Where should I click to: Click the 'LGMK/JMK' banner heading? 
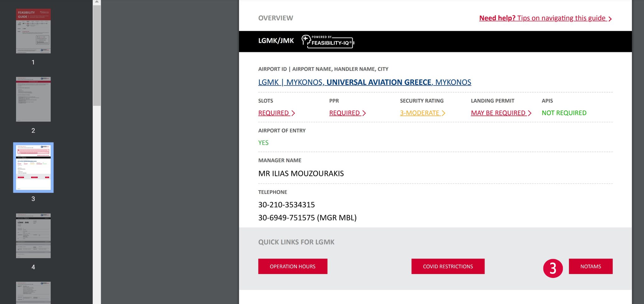click(x=276, y=41)
